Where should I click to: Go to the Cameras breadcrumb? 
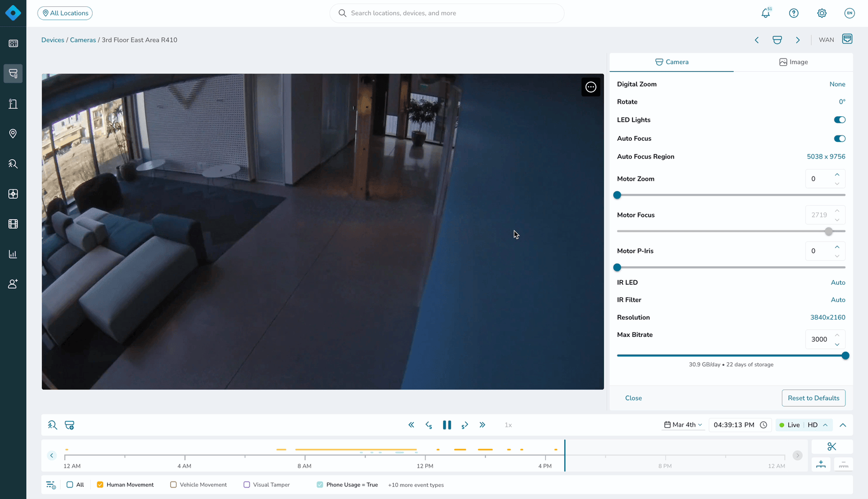click(83, 40)
